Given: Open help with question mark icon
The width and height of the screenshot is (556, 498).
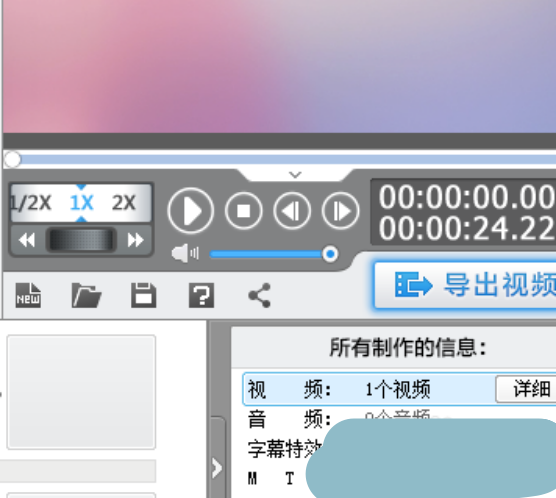Looking at the screenshot, I should (x=201, y=295).
